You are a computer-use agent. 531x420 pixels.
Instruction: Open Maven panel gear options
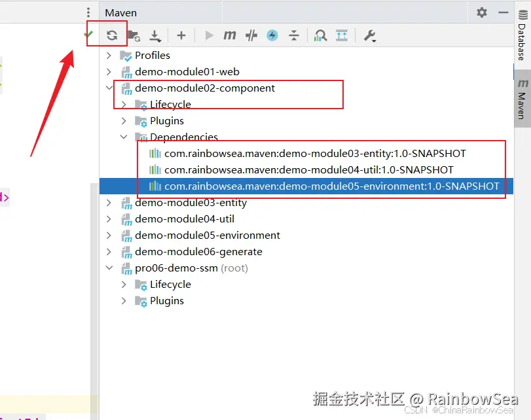(481, 12)
